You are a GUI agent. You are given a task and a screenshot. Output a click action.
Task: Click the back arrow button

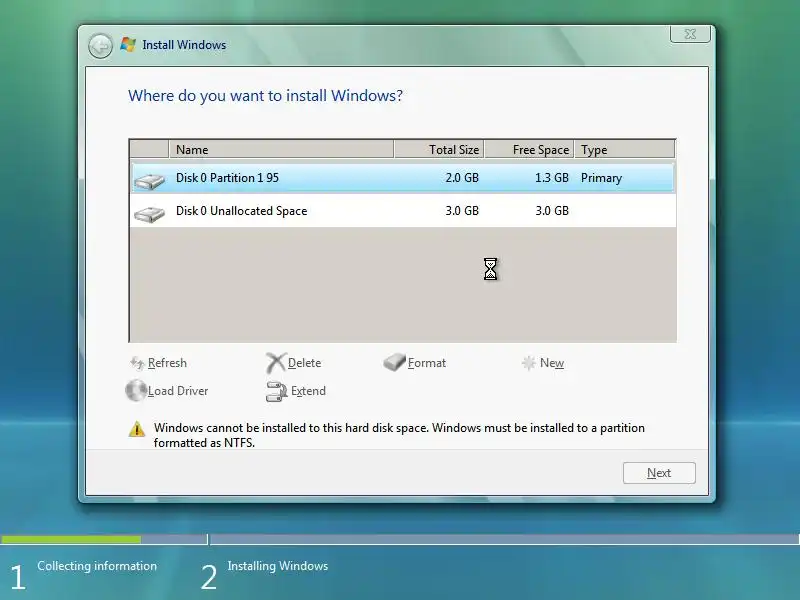pyautogui.click(x=100, y=46)
